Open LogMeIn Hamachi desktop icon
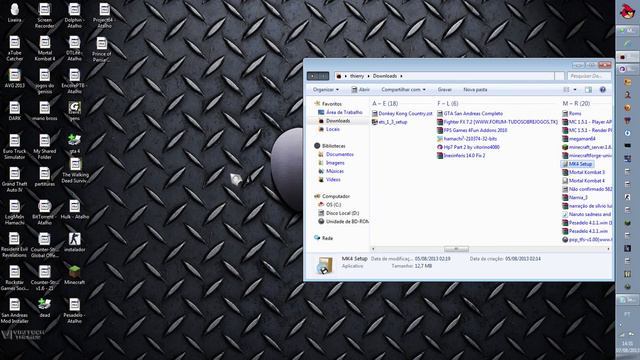640x360 pixels. 15,213
